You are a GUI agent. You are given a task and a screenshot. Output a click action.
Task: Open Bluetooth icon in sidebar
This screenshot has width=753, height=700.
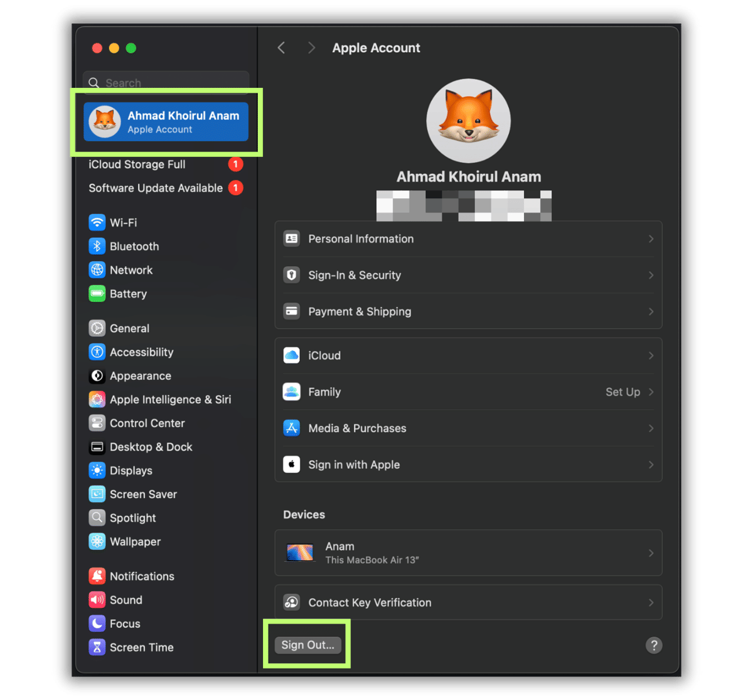point(97,246)
